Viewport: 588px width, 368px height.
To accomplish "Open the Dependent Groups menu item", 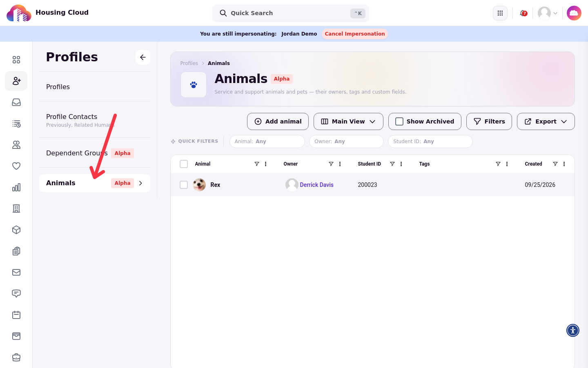I will point(95,153).
